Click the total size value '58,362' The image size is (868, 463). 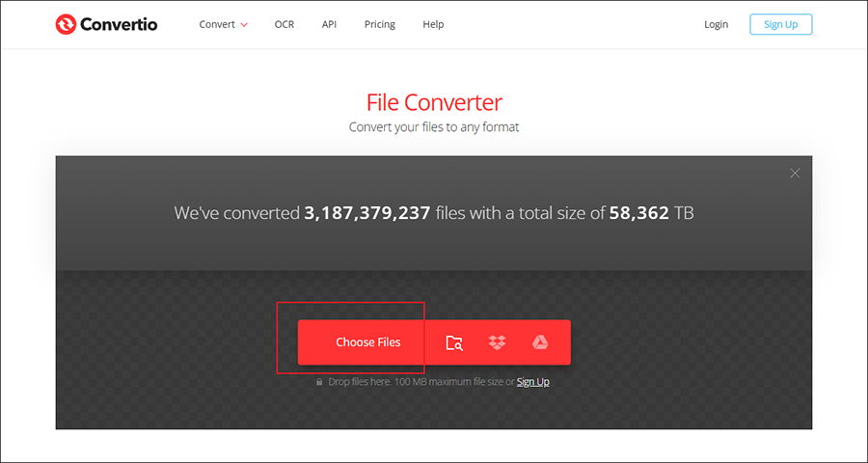click(639, 212)
